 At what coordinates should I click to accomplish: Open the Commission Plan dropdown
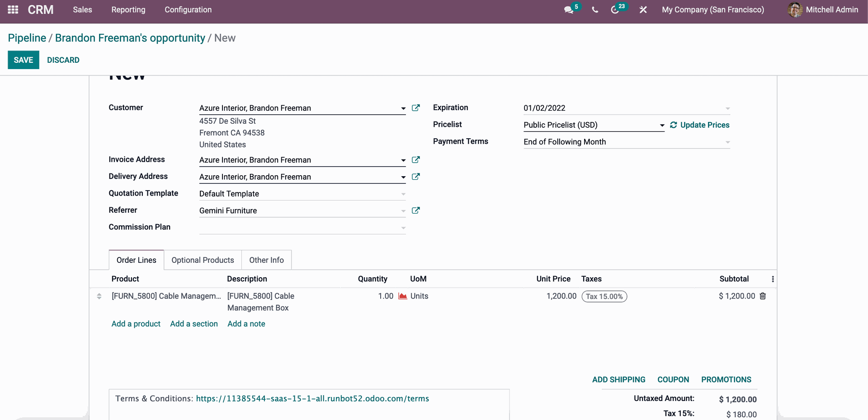[403, 228]
